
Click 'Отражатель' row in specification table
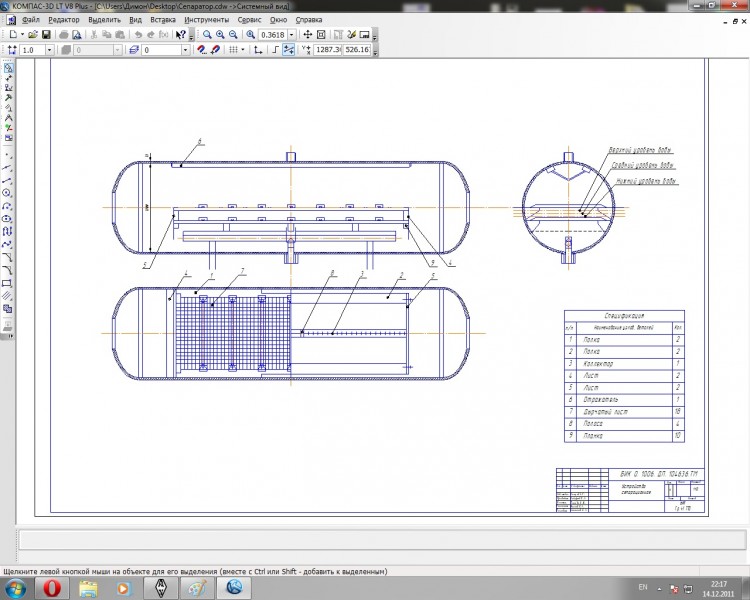point(624,400)
